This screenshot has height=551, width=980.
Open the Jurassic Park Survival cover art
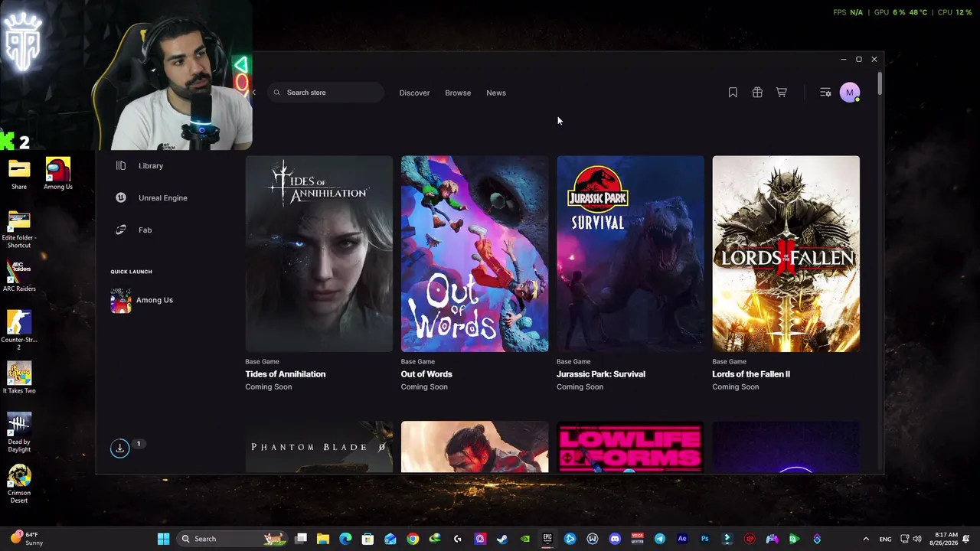[x=630, y=254]
